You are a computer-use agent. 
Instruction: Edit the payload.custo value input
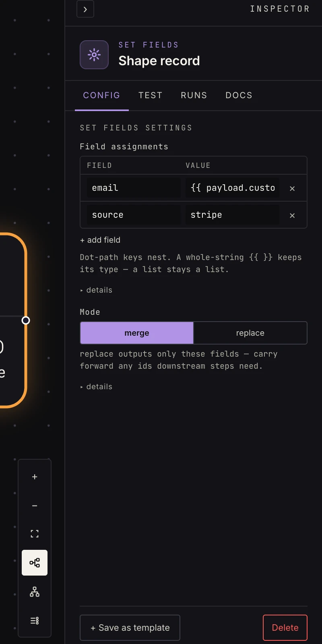[232, 188]
